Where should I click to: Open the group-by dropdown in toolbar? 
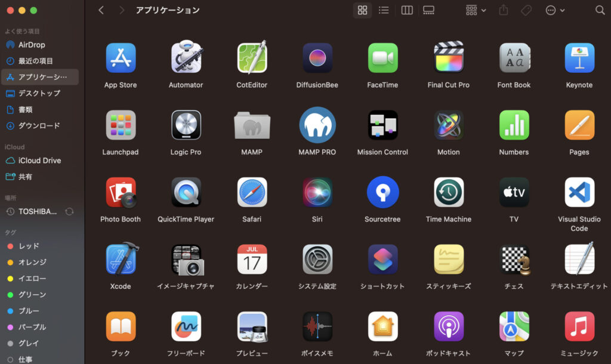(x=476, y=10)
